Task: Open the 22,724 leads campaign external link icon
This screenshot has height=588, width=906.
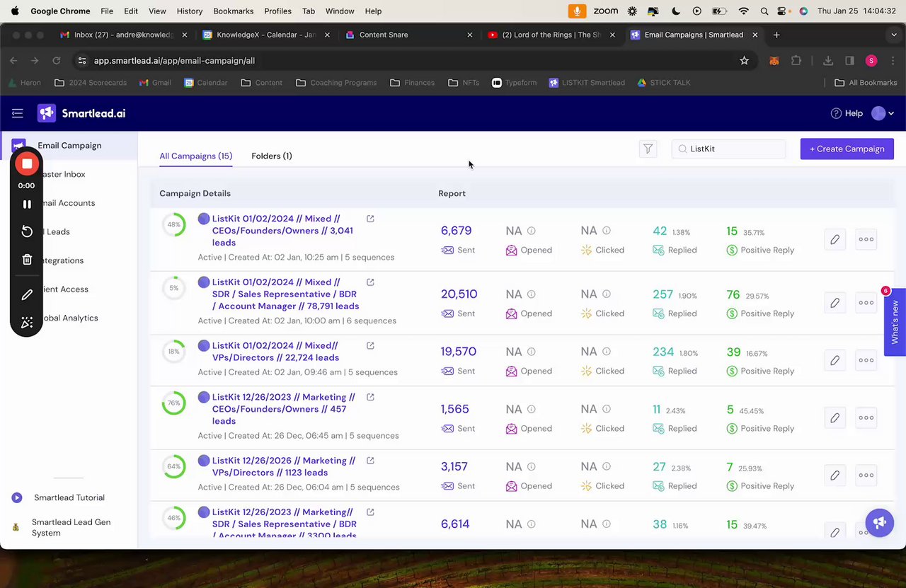Action: pos(370,346)
